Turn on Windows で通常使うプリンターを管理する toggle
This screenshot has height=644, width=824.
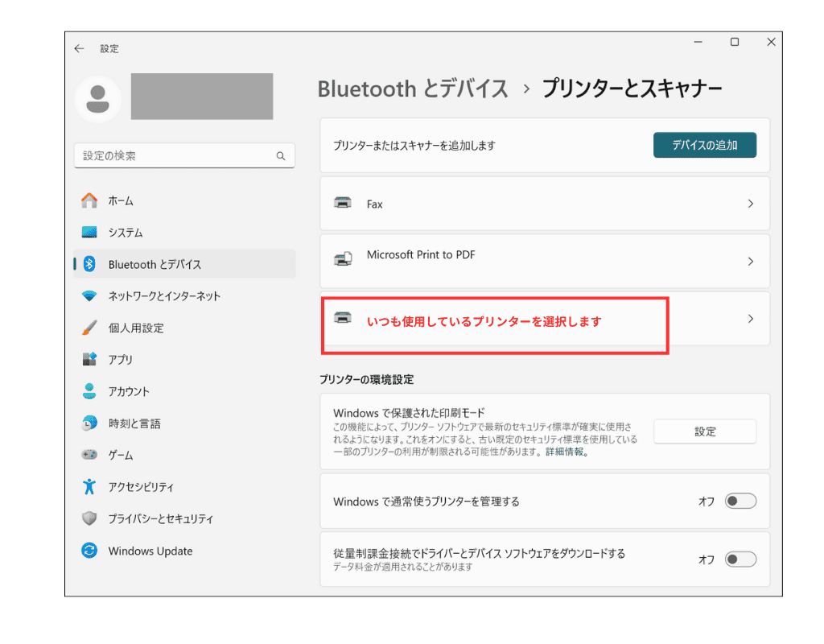coord(740,501)
